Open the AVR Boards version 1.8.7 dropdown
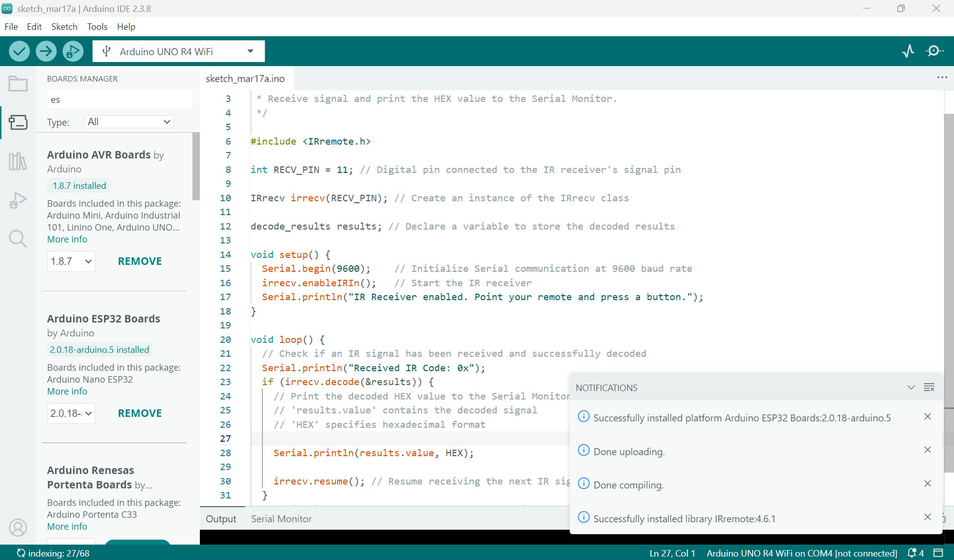This screenshot has height=560, width=954. pos(71,261)
